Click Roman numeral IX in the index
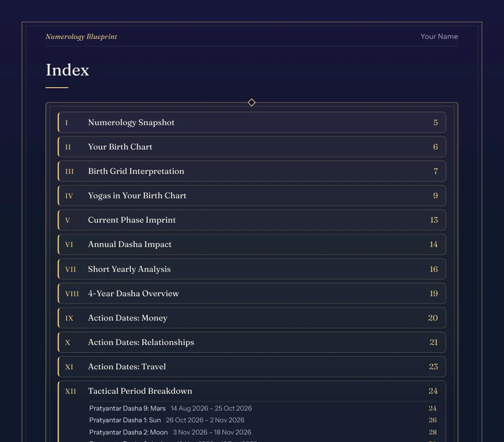504x442 pixels. [69, 318]
